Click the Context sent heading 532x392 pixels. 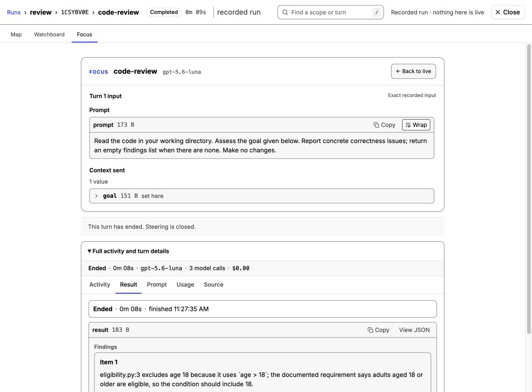[x=107, y=170]
